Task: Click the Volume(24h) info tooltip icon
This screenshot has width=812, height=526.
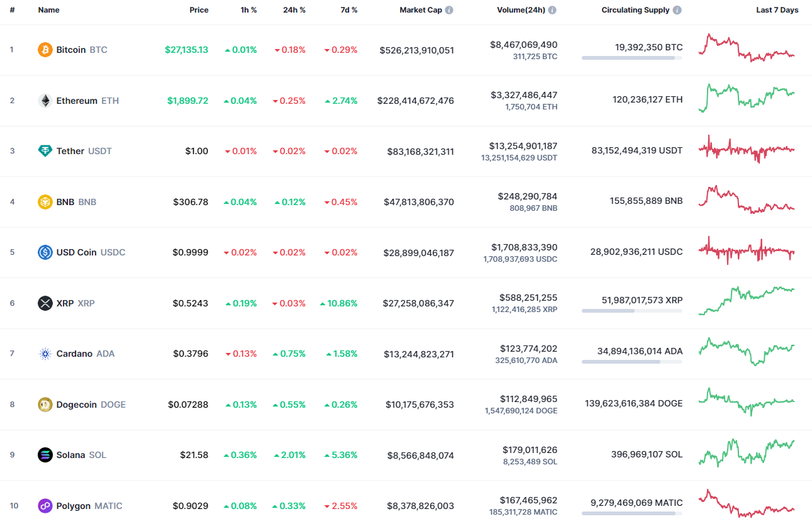Action: point(552,9)
